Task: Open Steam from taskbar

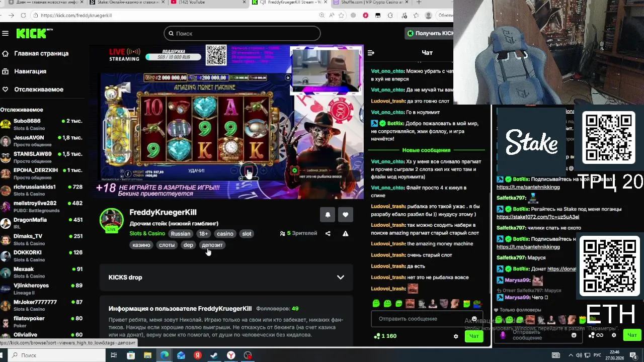Action: 214,355
